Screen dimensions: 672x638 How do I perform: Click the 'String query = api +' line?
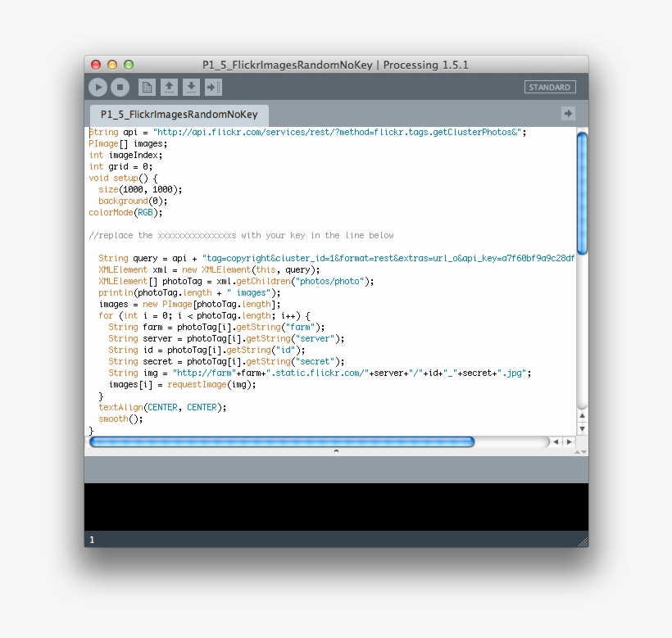click(337, 258)
